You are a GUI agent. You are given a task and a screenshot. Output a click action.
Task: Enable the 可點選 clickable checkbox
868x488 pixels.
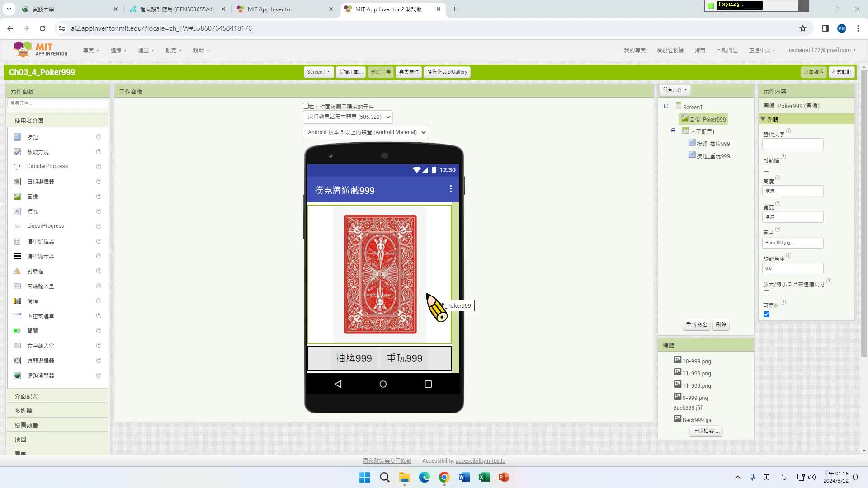coord(766,169)
